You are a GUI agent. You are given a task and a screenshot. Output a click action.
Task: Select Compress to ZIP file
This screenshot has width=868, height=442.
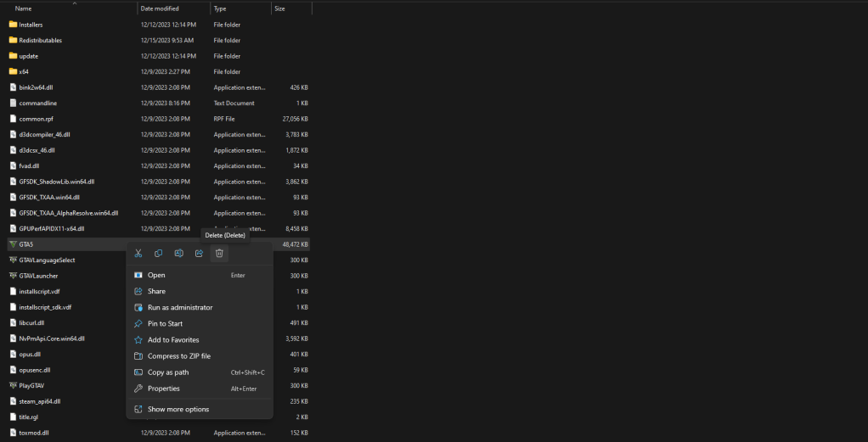[x=179, y=356]
